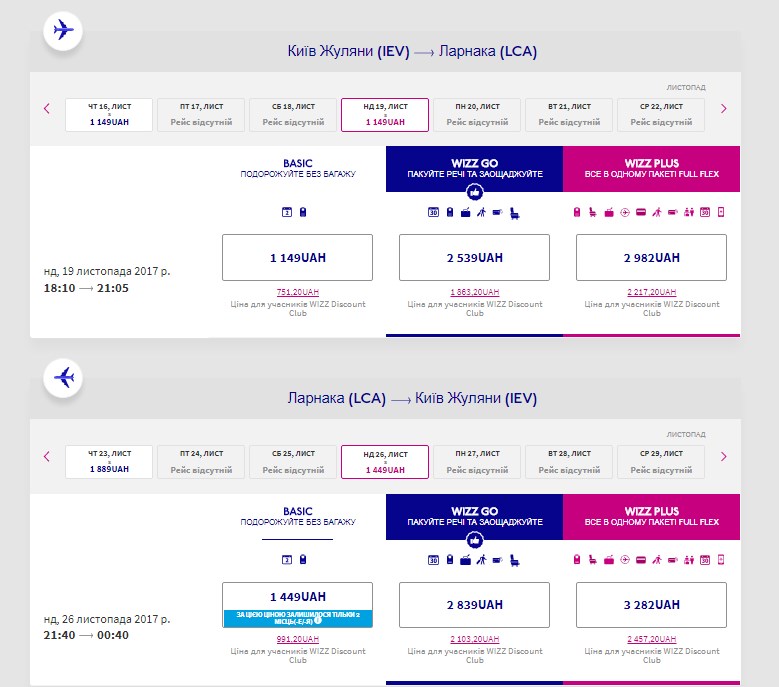Choose WIZZ PLUS fare for 3 282 UAH
The height and width of the screenshot is (687, 779).
(x=651, y=605)
